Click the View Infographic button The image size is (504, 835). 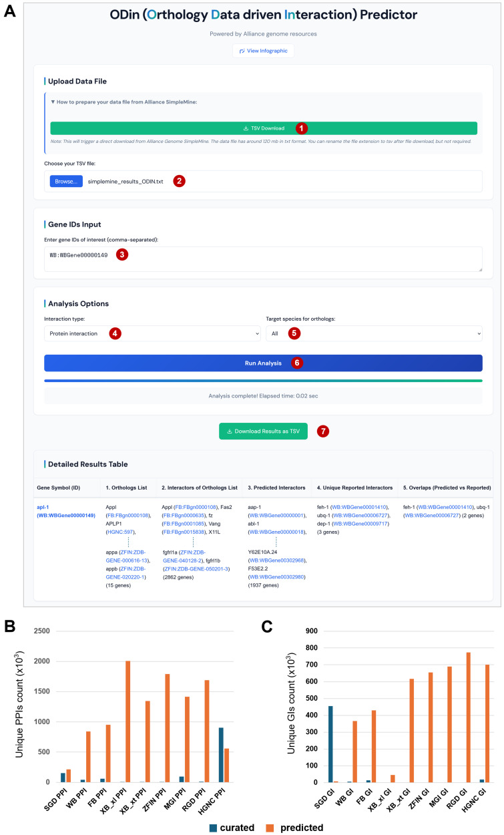point(263,50)
